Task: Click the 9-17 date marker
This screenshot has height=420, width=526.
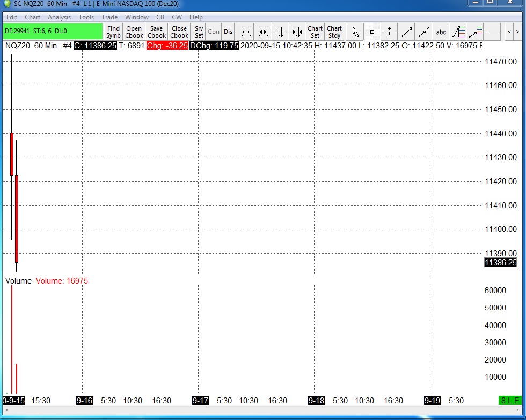Action: click(200, 401)
